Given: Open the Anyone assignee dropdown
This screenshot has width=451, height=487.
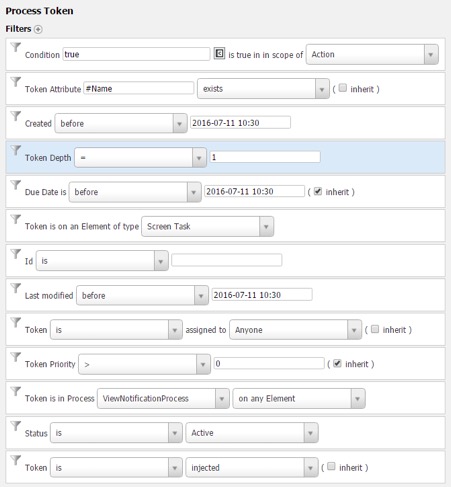Looking at the screenshot, I should click(295, 330).
